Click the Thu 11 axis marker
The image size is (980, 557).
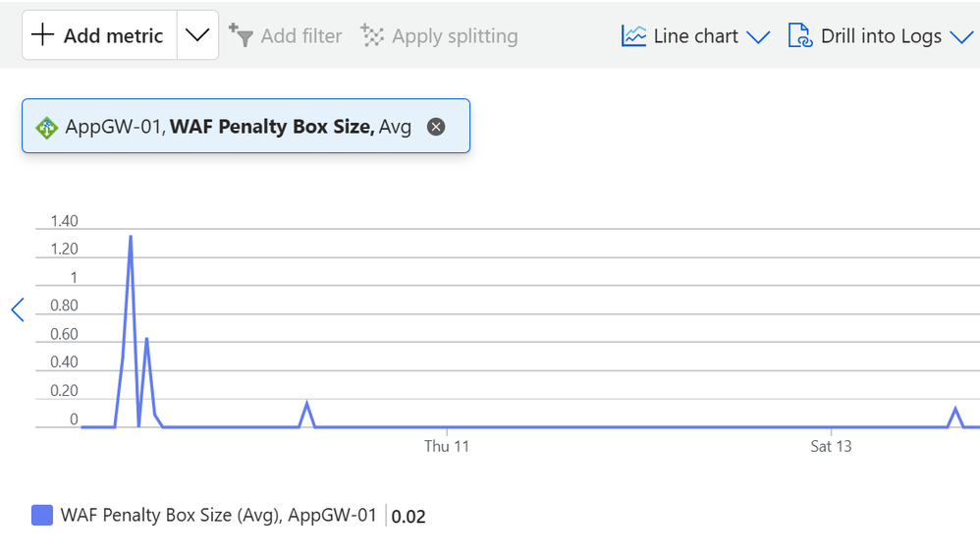pos(447,446)
